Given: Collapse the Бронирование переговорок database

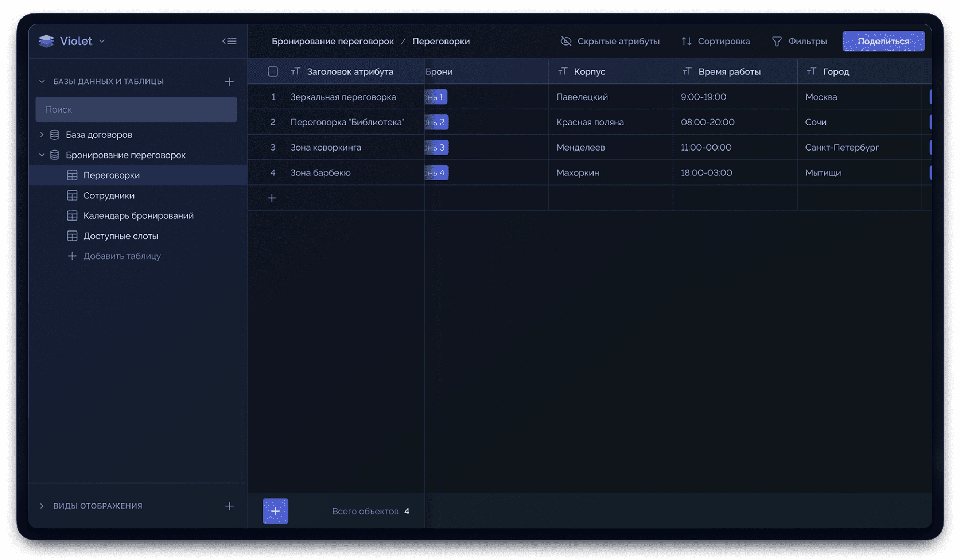Looking at the screenshot, I should (x=42, y=155).
